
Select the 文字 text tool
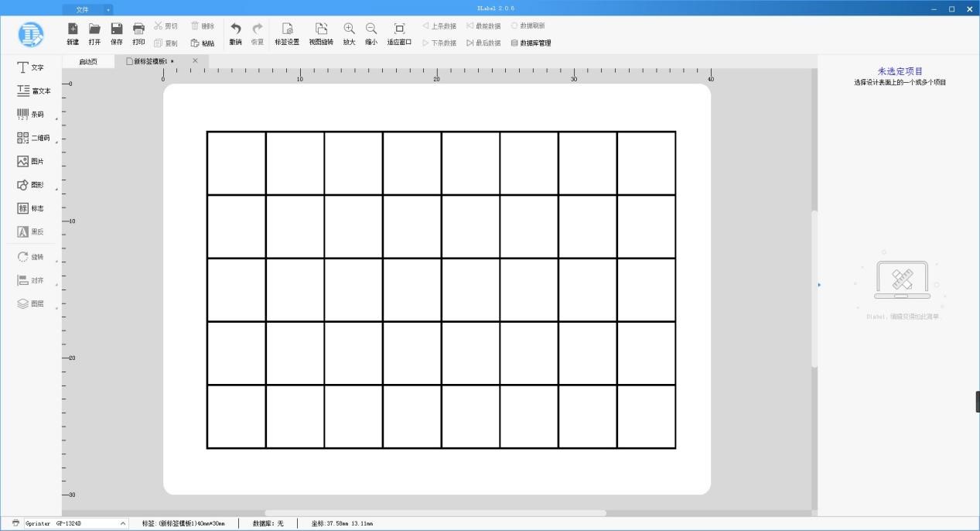pyautogui.click(x=31, y=67)
